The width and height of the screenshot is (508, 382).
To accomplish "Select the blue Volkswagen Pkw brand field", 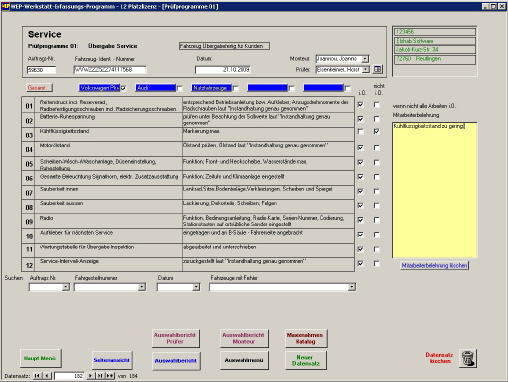I will click(99, 88).
